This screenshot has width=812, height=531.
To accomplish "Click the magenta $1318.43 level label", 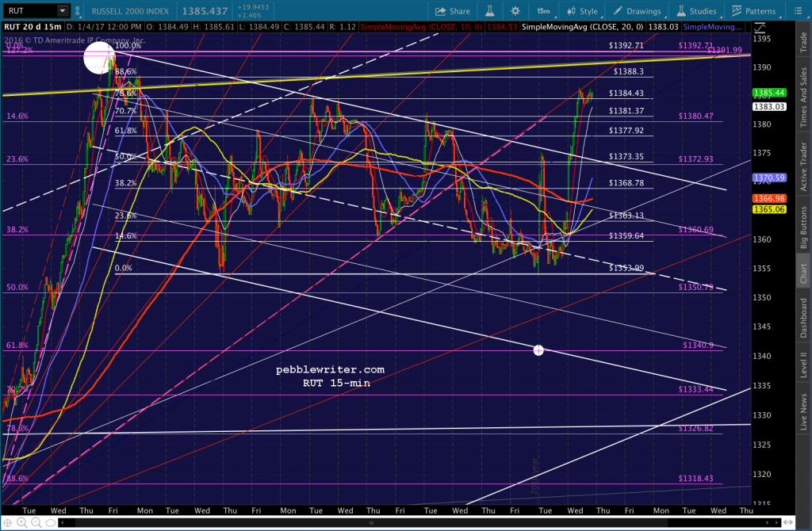I will tap(695, 478).
